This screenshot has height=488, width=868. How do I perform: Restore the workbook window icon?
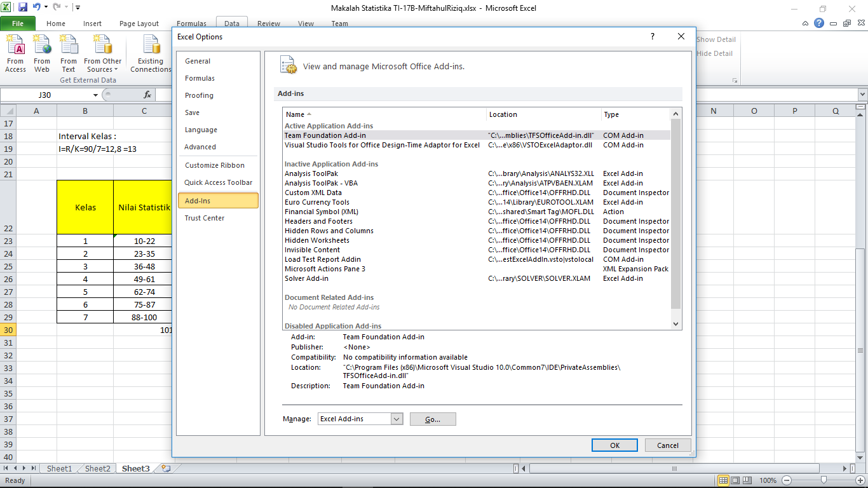point(847,24)
